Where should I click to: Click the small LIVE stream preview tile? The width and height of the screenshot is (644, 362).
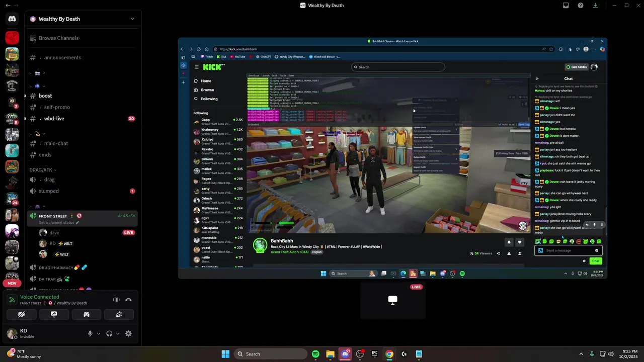[393, 300]
